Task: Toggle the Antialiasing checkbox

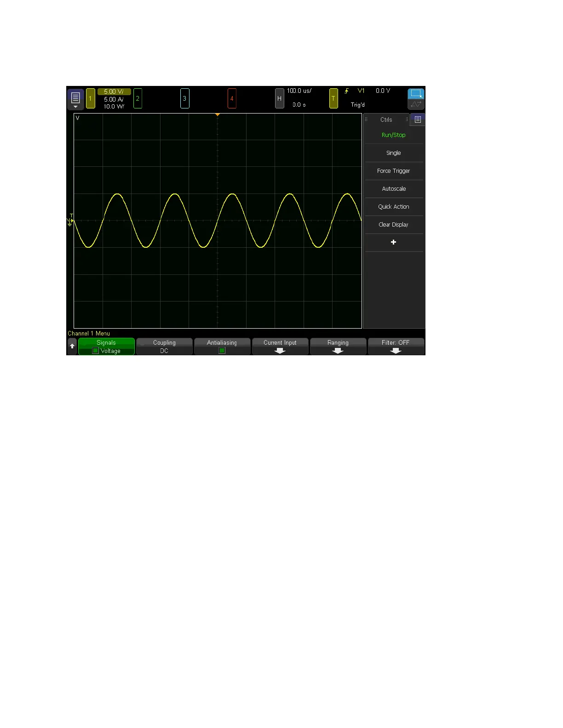Action: click(x=222, y=351)
